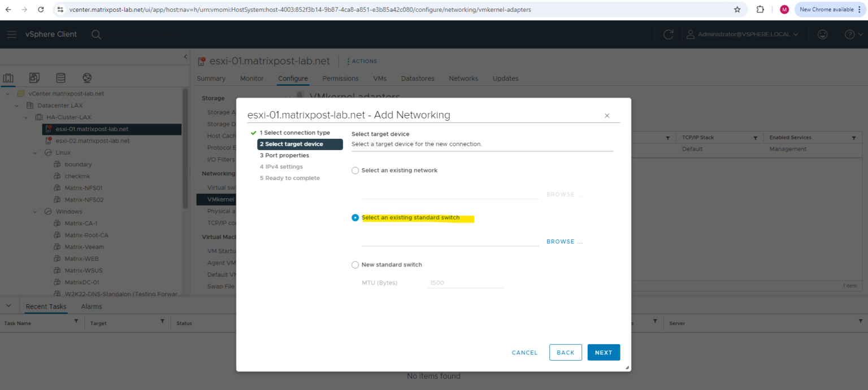Choose the 'New standard switch' option

[355, 264]
